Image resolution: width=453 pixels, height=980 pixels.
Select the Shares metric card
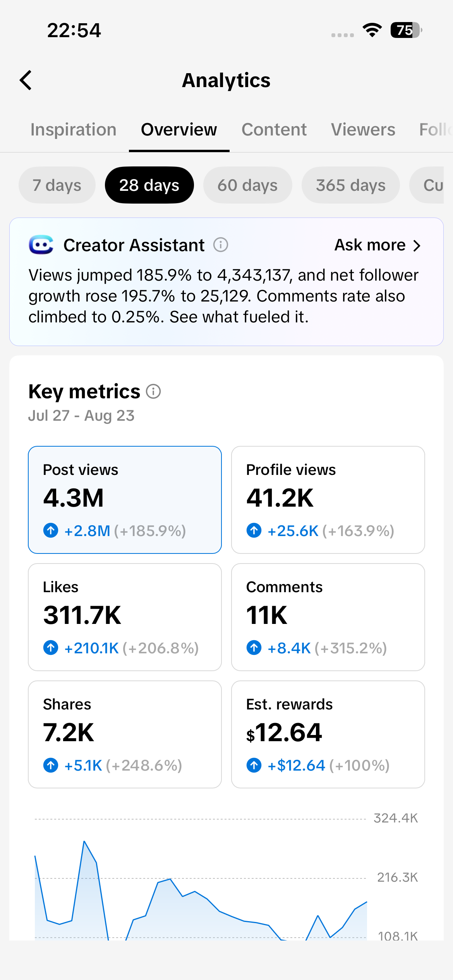click(125, 734)
